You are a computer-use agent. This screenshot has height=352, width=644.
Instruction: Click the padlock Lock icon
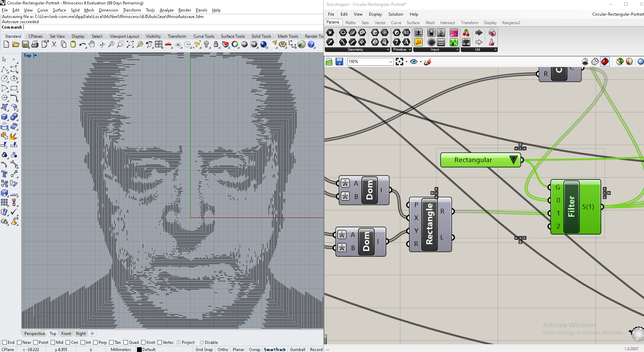coord(216,45)
